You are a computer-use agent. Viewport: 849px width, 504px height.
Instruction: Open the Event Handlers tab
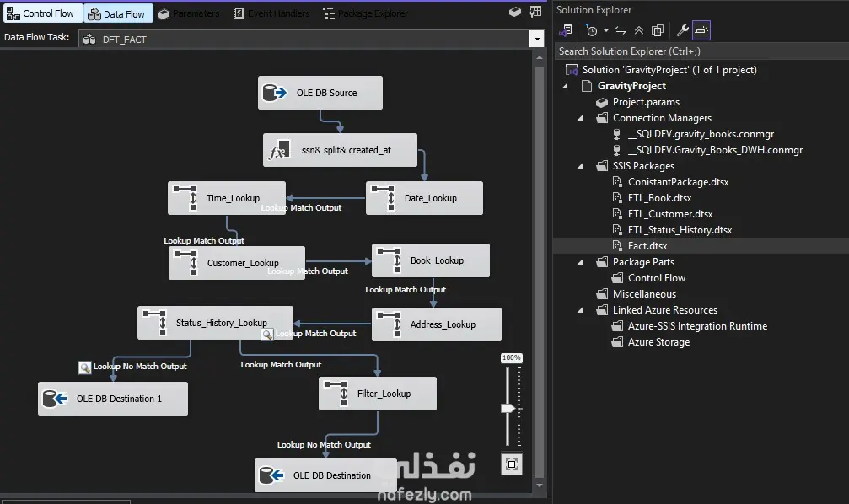point(271,13)
